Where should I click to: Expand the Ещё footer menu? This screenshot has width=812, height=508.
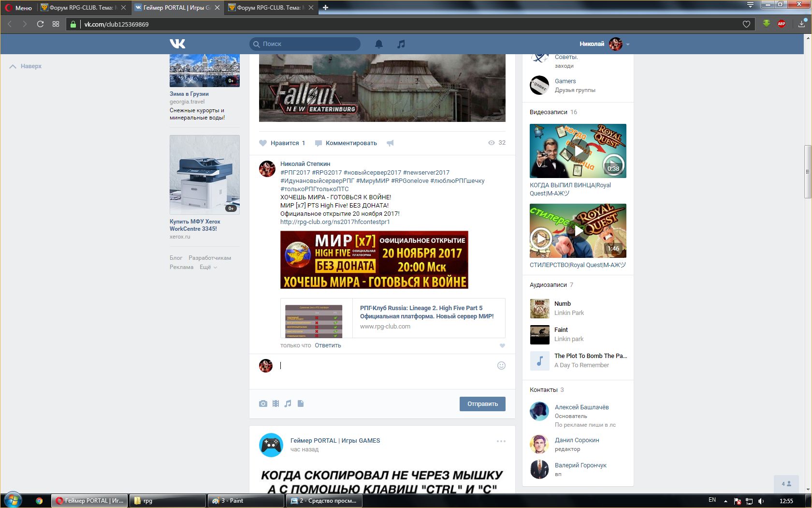[x=208, y=267]
